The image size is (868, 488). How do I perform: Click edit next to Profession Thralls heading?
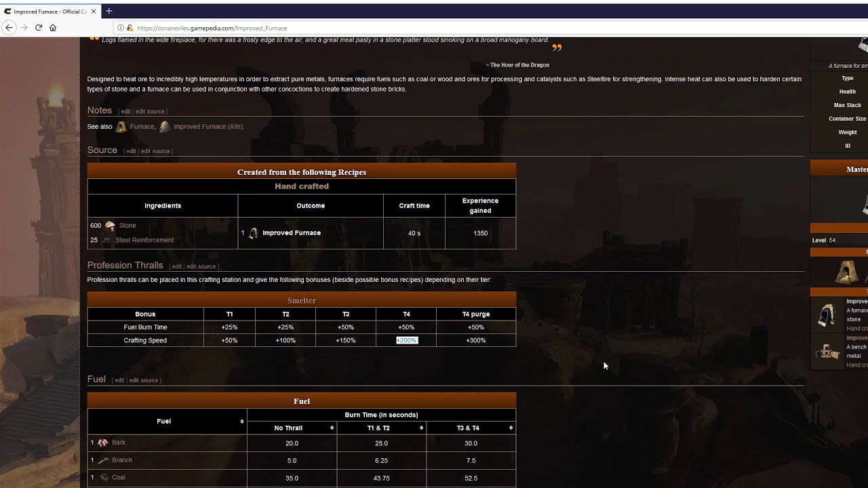(x=176, y=266)
